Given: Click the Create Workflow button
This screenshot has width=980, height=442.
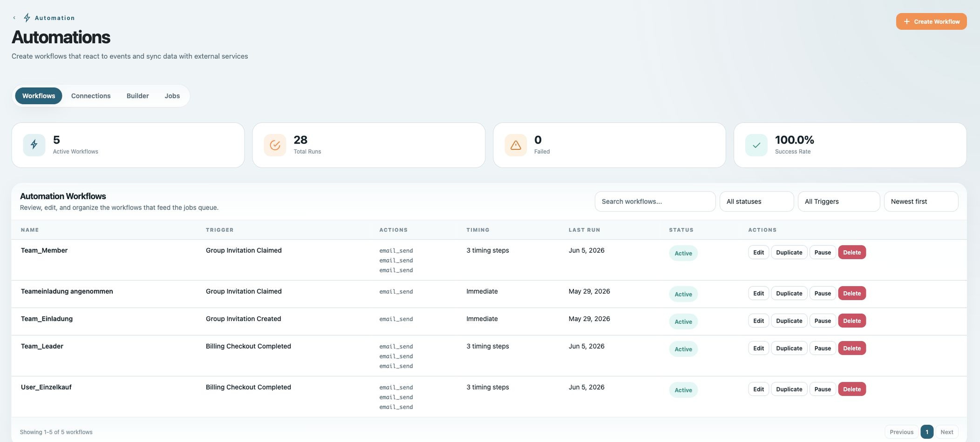Looking at the screenshot, I should pyautogui.click(x=931, y=21).
